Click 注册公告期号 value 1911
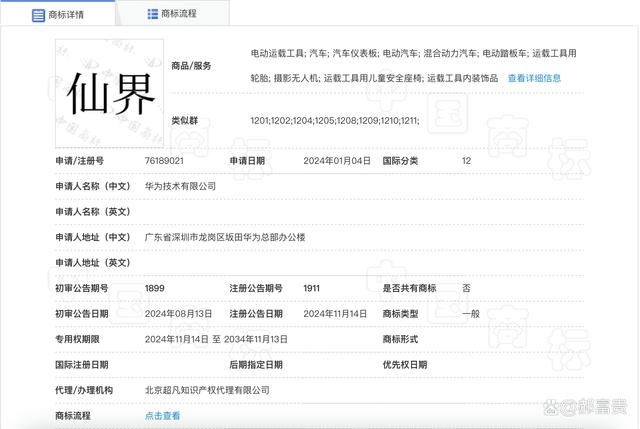This screenshot has height=429, width=640. tap(312, 288)
